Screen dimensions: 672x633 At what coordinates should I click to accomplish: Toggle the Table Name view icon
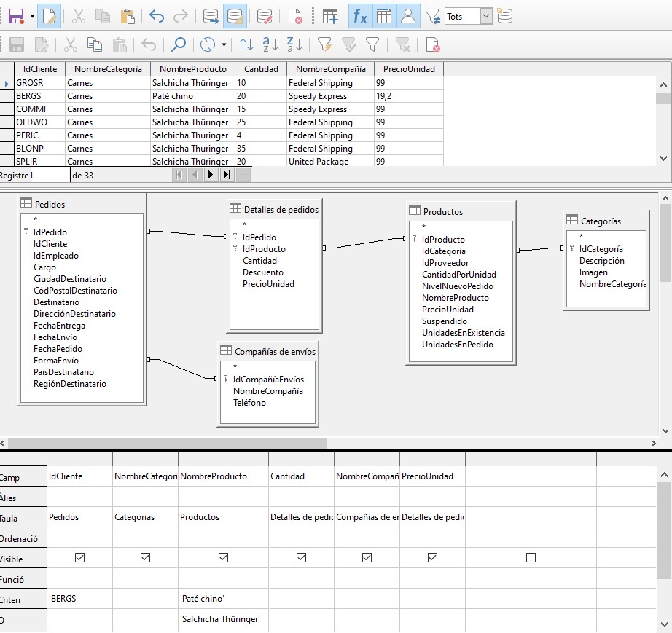click(x=384, y=16)
